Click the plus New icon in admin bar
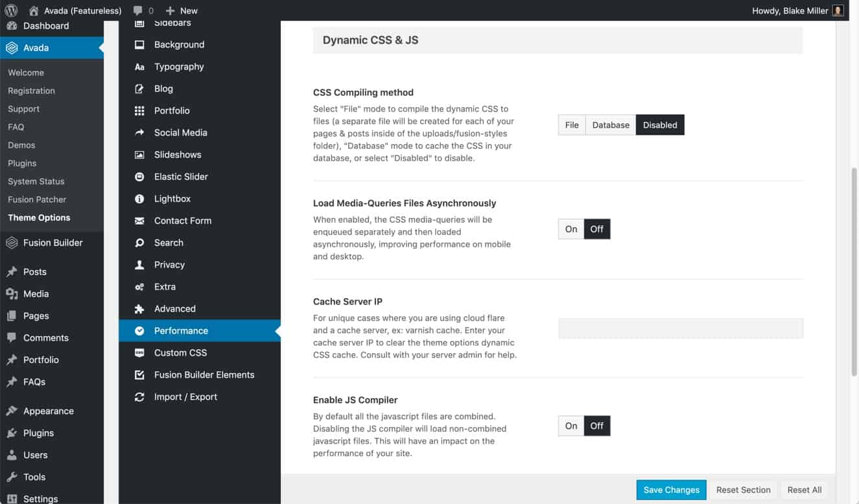The image size is (859, 504). tap(170, 11)
